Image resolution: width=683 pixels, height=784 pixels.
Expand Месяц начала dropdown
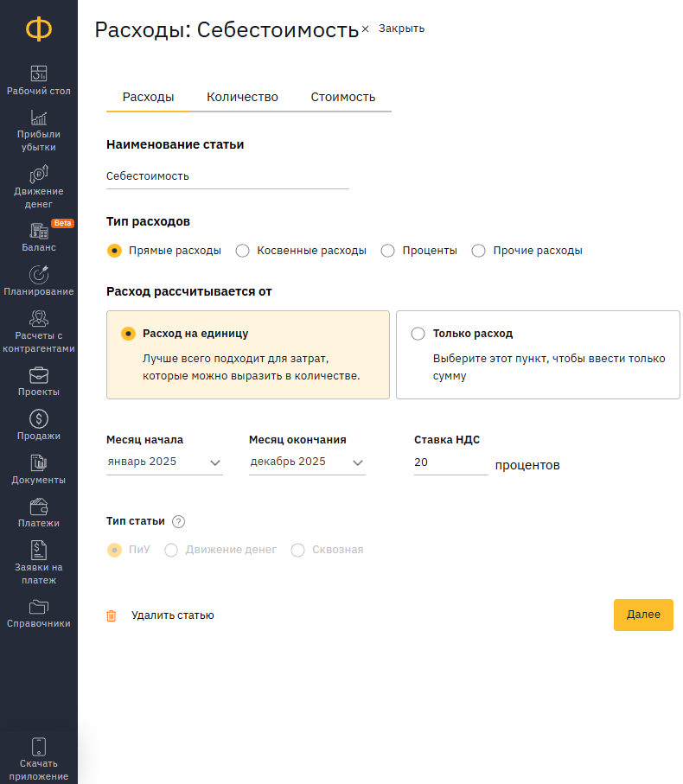click(164, 462)
